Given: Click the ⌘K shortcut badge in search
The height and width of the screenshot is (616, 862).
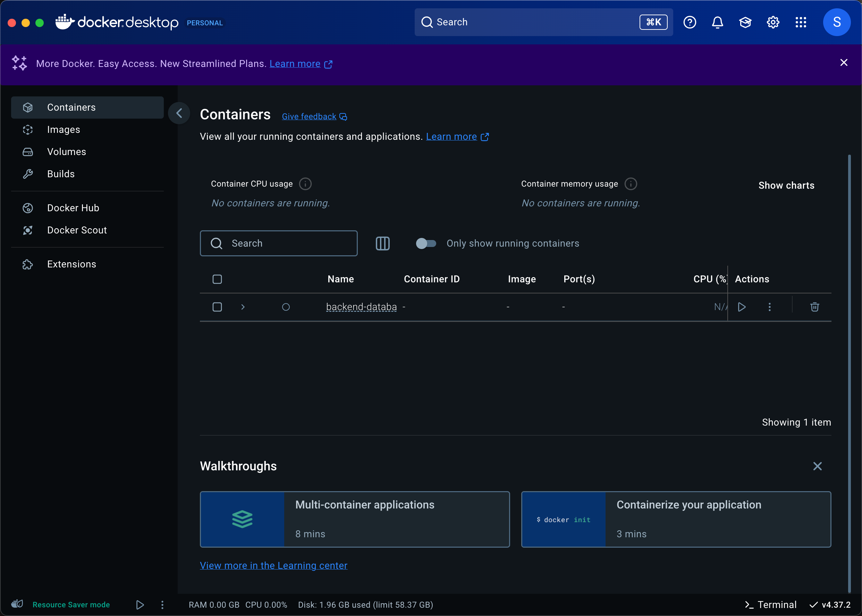Looking at the screenshot, I should point(653,23).
